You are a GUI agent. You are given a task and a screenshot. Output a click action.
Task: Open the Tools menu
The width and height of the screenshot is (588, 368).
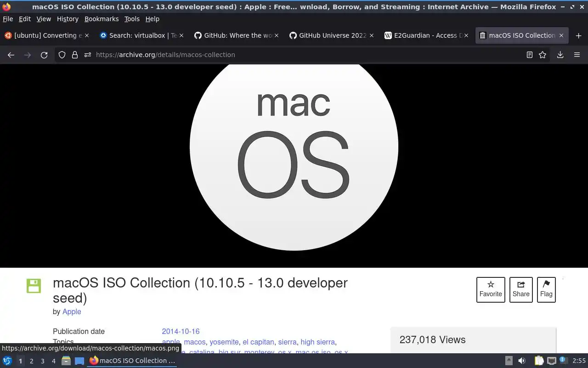click(x=132, y=19)
